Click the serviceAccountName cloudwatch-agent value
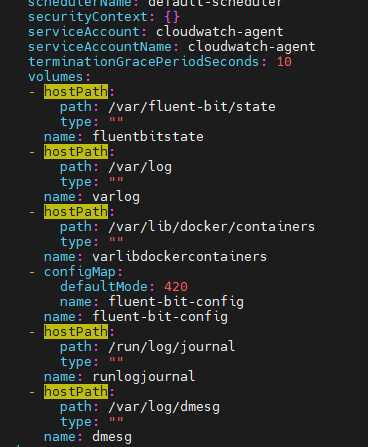 point(252,47)
